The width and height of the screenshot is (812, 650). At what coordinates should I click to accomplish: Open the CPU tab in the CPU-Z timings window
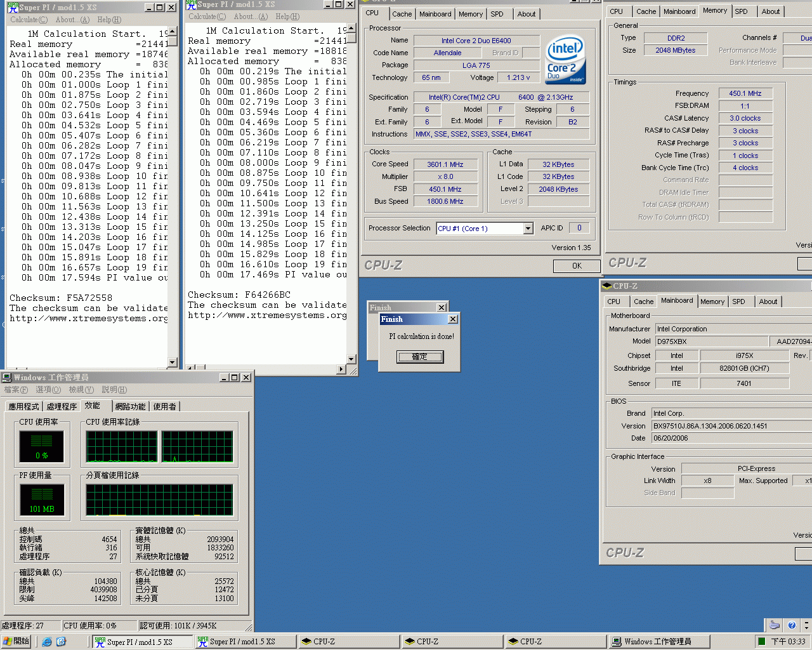coord(617,11)
